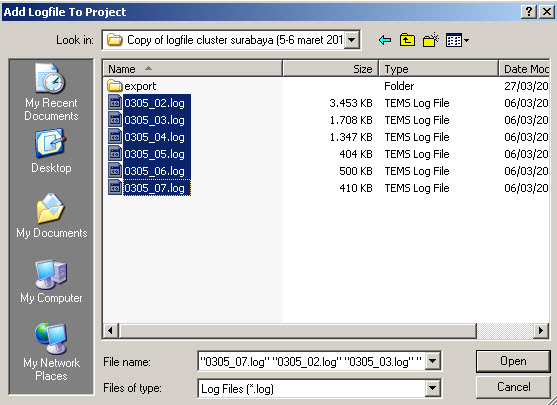This screenshot has height=405, width=557.
Task: Click the 3.453 KB size value
Action: tap(351, 103)
